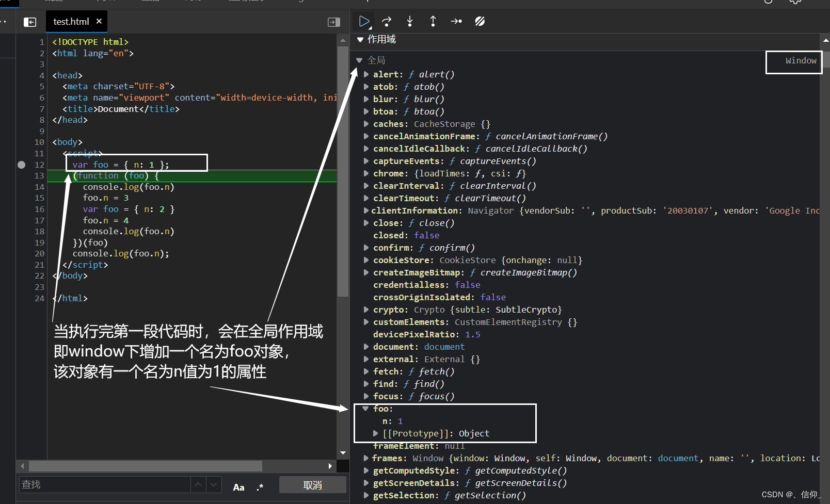Collapse the foo object entry
830x504 pixels.
pyautogui.click(x=365, y=409)
